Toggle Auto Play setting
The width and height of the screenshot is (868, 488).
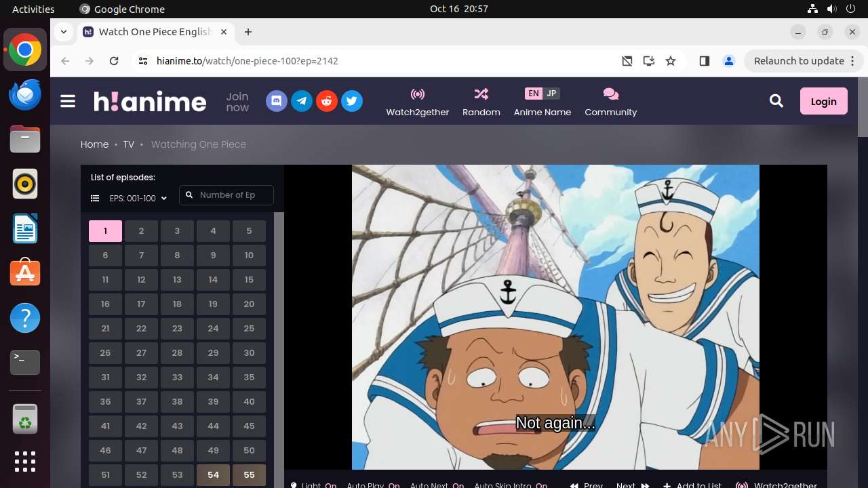tap(373, 485)
